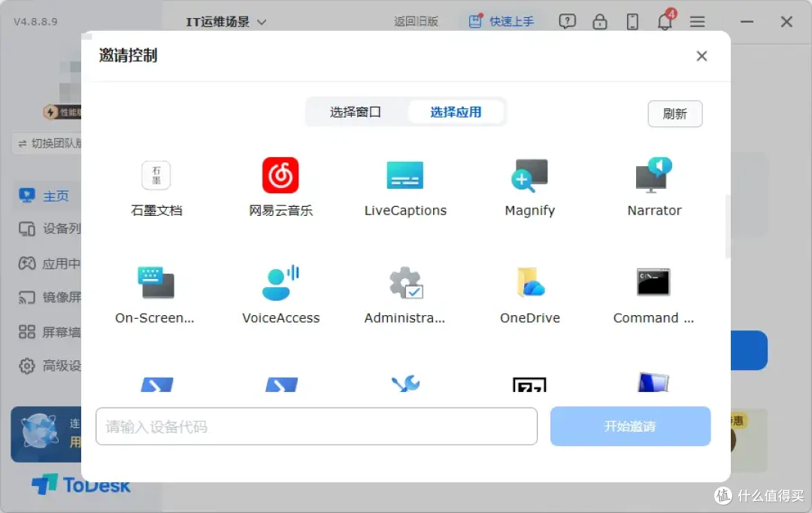Choose the Narrator app icon

pos(654,175)
